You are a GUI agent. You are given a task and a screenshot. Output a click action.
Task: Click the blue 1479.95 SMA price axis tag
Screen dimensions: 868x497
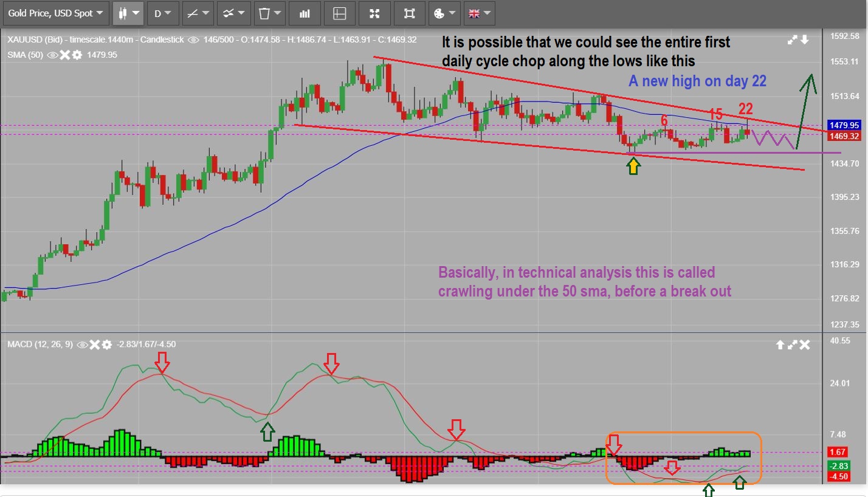coord(845,125)
